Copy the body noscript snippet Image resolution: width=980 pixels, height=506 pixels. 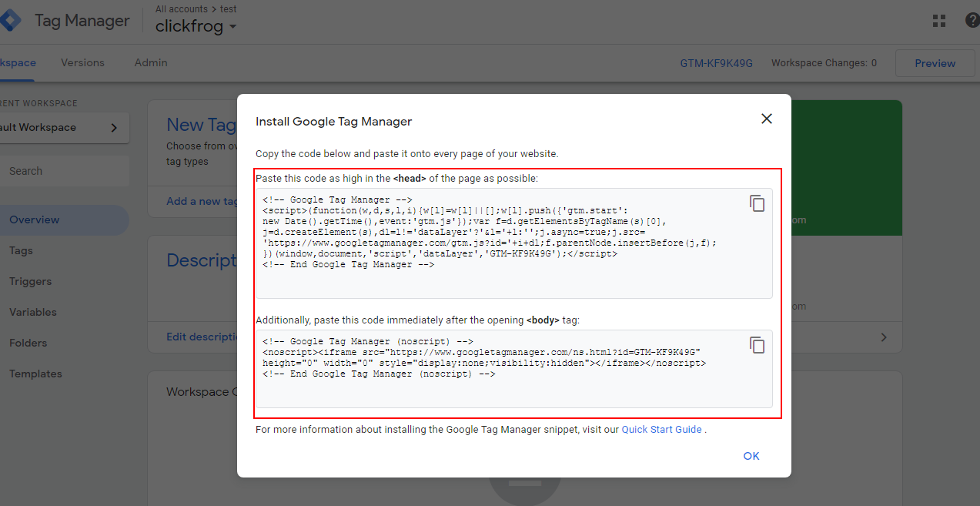click(758, 344)
